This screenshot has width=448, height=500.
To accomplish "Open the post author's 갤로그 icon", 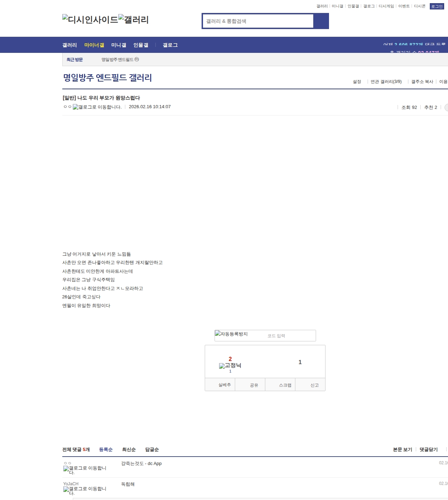I will coord(97,107).
